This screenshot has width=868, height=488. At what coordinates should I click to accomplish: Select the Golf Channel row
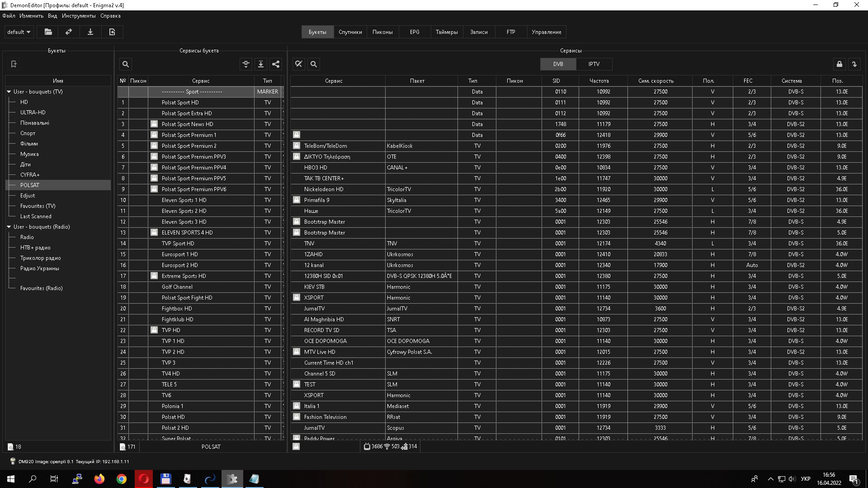coord(201,287)
